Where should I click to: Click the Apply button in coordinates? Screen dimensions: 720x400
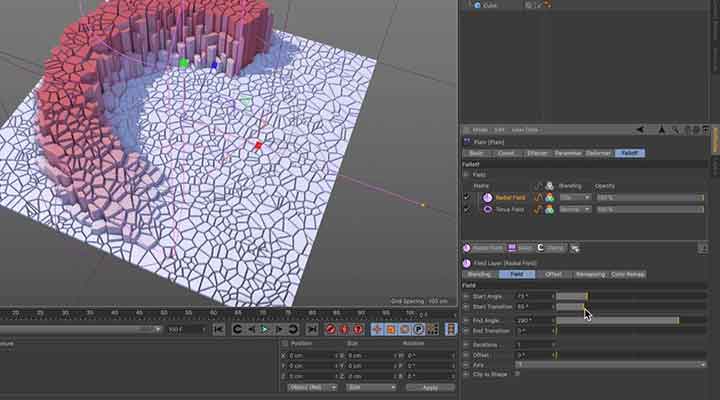point(430,388)
